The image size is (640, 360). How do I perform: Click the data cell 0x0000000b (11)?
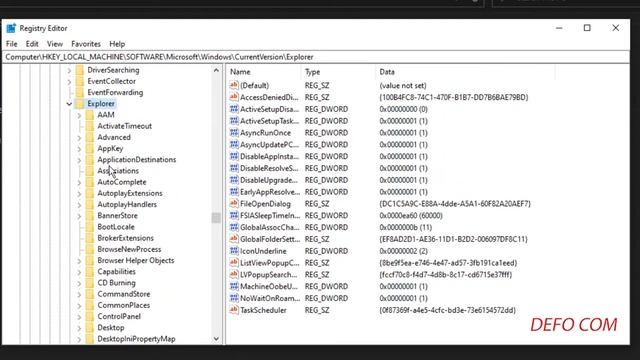click(406, 227)
